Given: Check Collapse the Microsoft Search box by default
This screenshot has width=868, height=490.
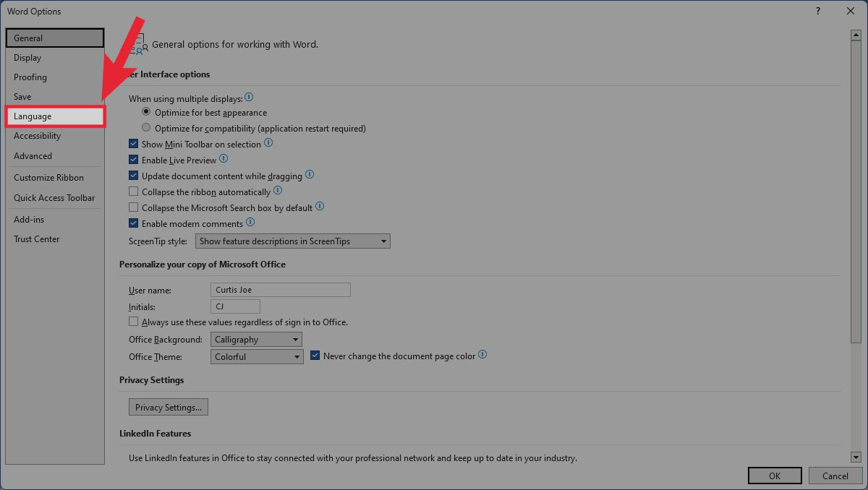Looking at the screenshot, I should 133,207.
